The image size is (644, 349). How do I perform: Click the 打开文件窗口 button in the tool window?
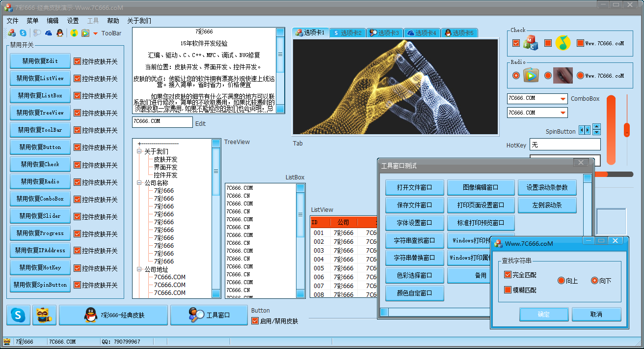click(415, 187)
